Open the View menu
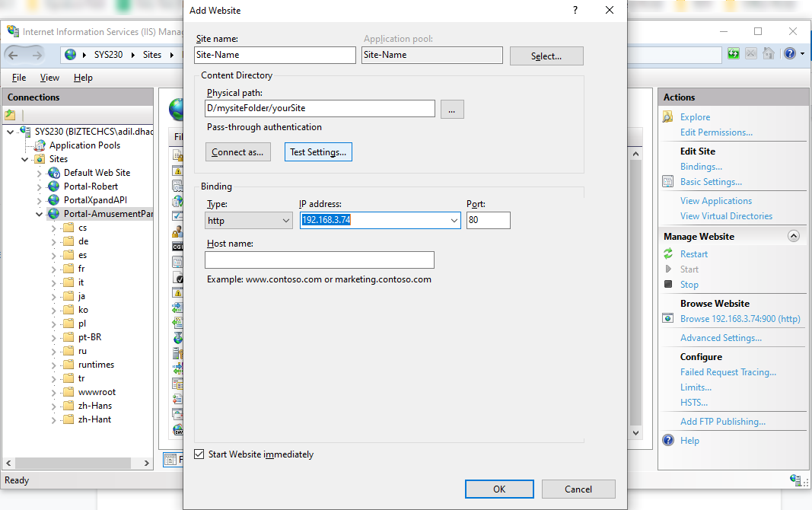The height and width of the screenshot is (510, 812). pyautogui.click(x=49, y=78)
